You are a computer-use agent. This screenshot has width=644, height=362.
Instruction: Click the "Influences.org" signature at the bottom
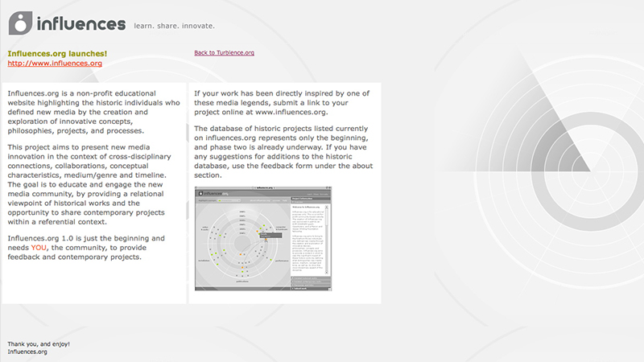coord(27,352)
